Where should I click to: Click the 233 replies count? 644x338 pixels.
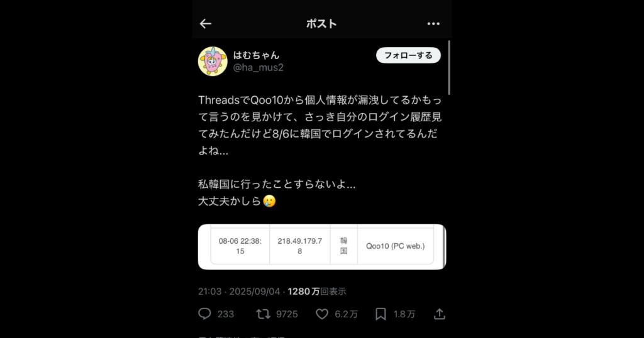226,314
